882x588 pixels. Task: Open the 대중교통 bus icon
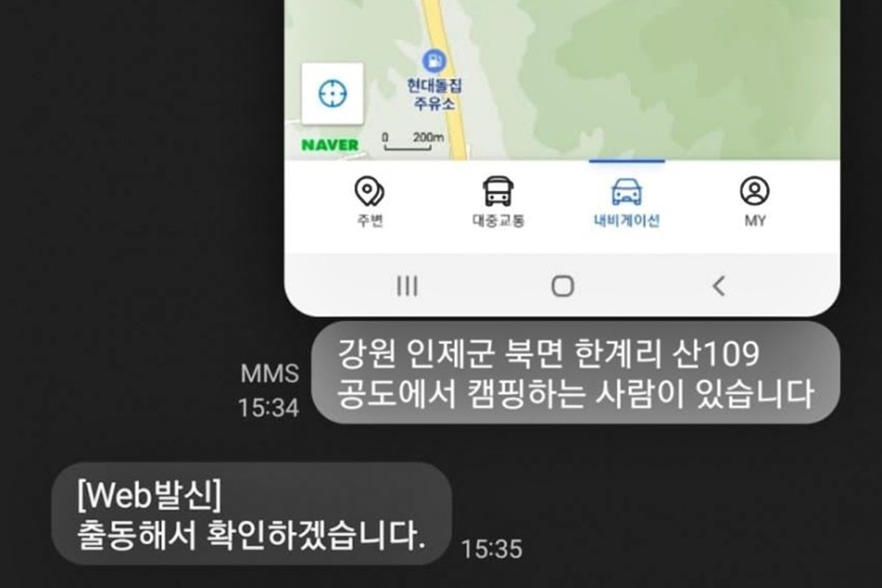498,191
